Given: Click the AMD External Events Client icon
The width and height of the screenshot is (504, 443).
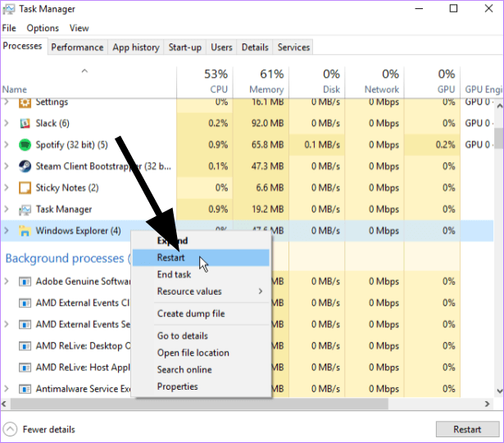Looking at the screenshot, I should pyautogui.click(x=25, y=303).
